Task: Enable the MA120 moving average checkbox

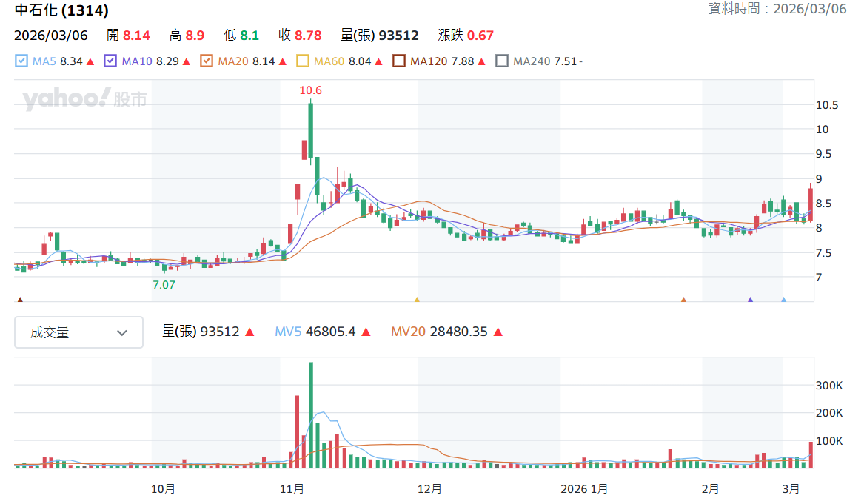Action: [x=399, y=61]
